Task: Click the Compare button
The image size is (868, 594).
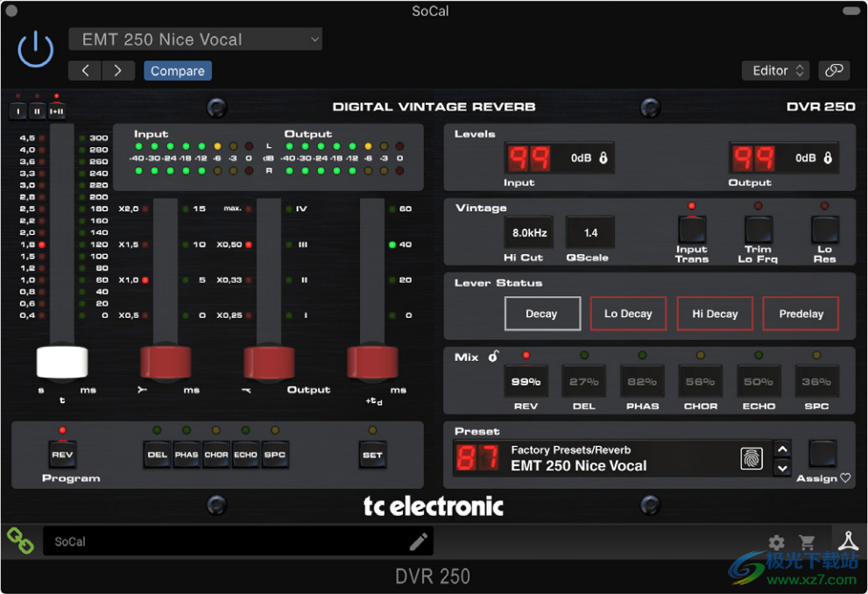Action: pos(178,71)
